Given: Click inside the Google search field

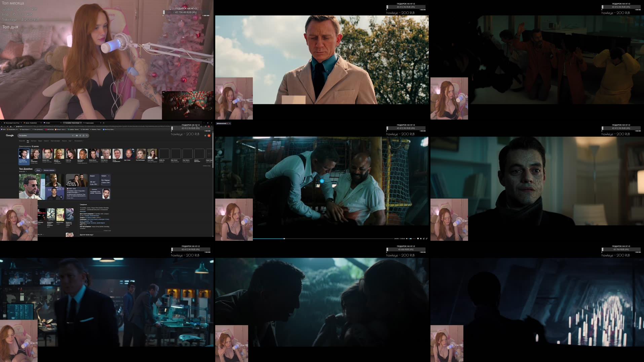Looking at the screenshot, I should click(x=44, y=136).
